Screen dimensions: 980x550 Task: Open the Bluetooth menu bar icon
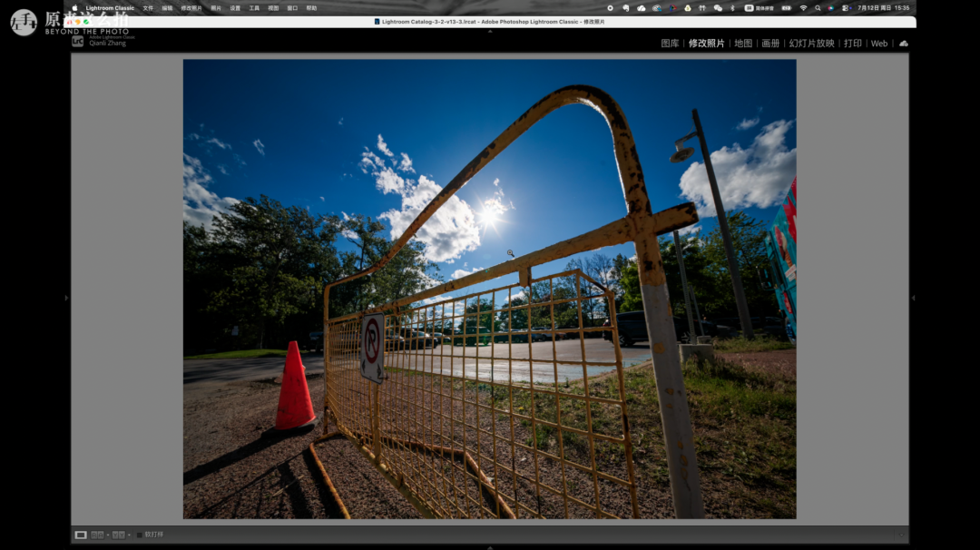tap(732, 8)
